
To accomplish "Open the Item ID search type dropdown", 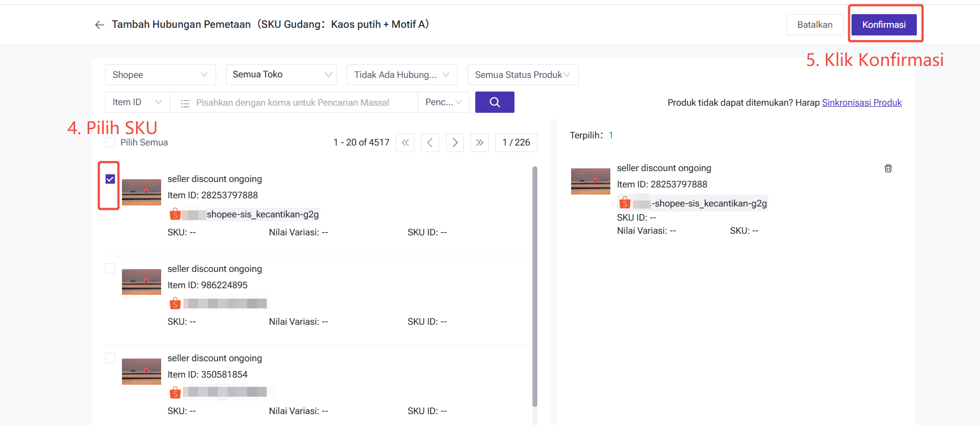I will point(137,102).
